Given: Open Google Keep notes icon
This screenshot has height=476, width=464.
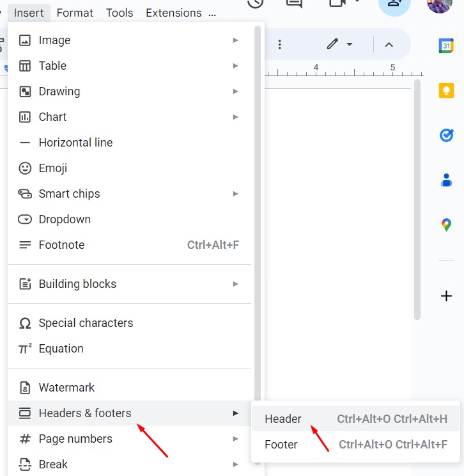Looking at the screenshot, I should [x=446, y=90].
